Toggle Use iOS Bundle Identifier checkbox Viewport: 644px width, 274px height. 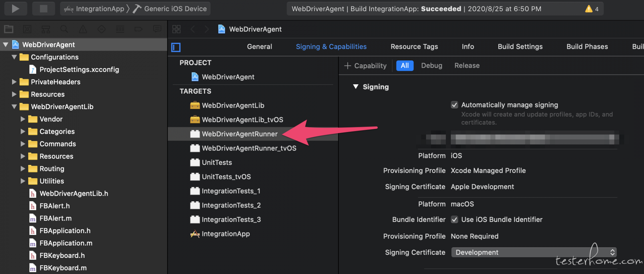454,220
